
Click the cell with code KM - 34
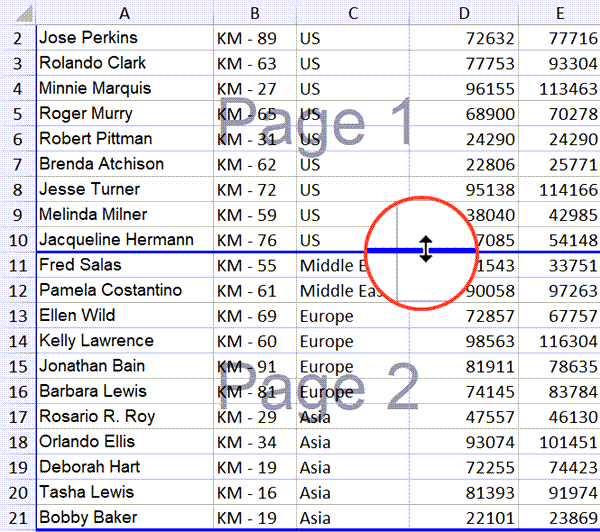[254, 442]
